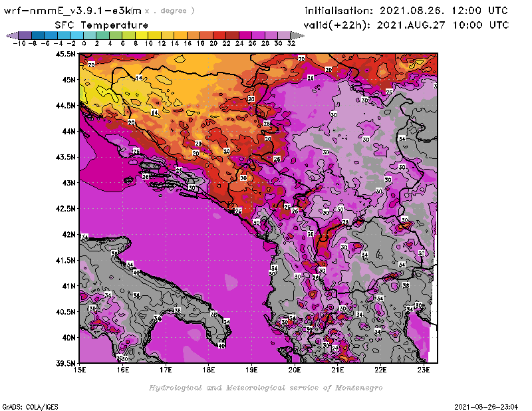Click the '44N' latitude label

click(x=68, y=131)
